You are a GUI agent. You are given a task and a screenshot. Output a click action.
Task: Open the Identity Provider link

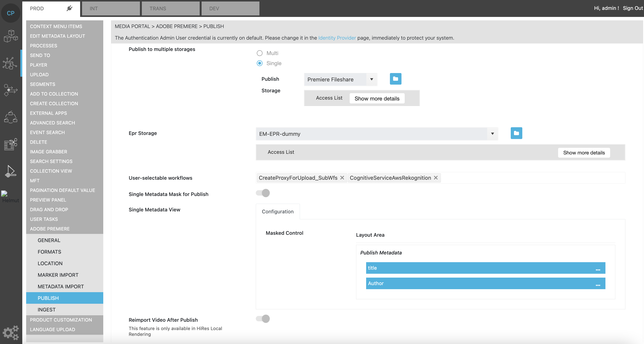coord(337,38)
